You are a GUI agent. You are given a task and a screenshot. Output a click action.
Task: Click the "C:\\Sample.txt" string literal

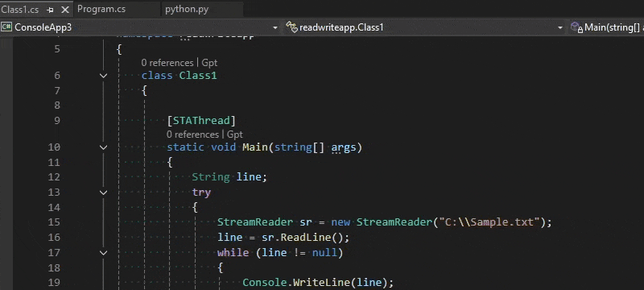tap(489, 222)
